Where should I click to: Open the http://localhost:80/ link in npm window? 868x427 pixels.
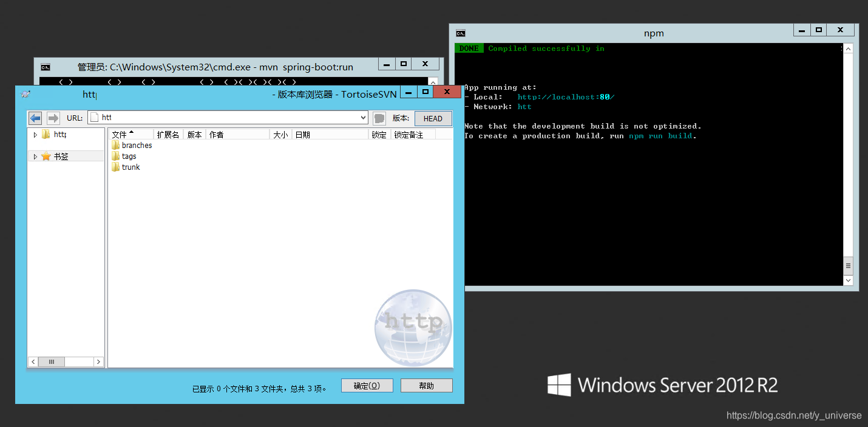coord(566,97)
